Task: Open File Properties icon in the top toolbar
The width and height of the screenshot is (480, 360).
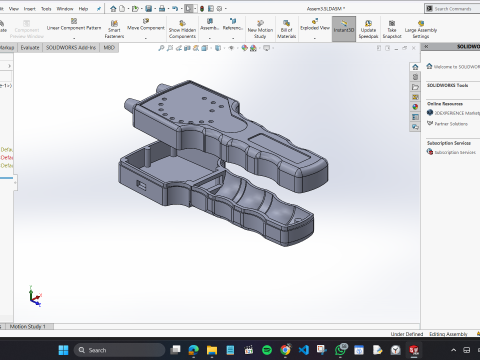Action: click(211, 9)
